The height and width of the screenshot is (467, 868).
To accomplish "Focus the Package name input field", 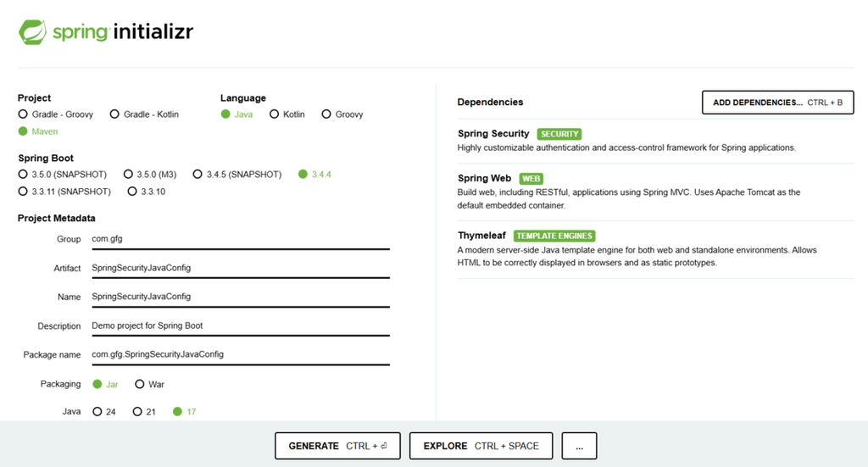I will click(241, 354).
